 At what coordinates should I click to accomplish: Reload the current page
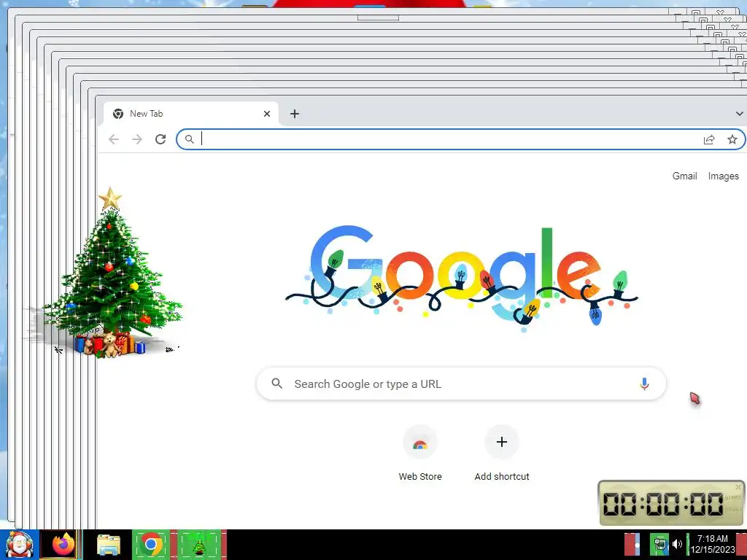pyautogui.click(x=160, y=139)
